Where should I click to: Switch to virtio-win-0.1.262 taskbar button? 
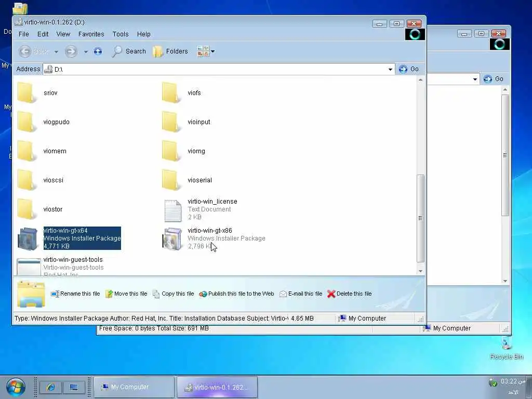(217, 387)
